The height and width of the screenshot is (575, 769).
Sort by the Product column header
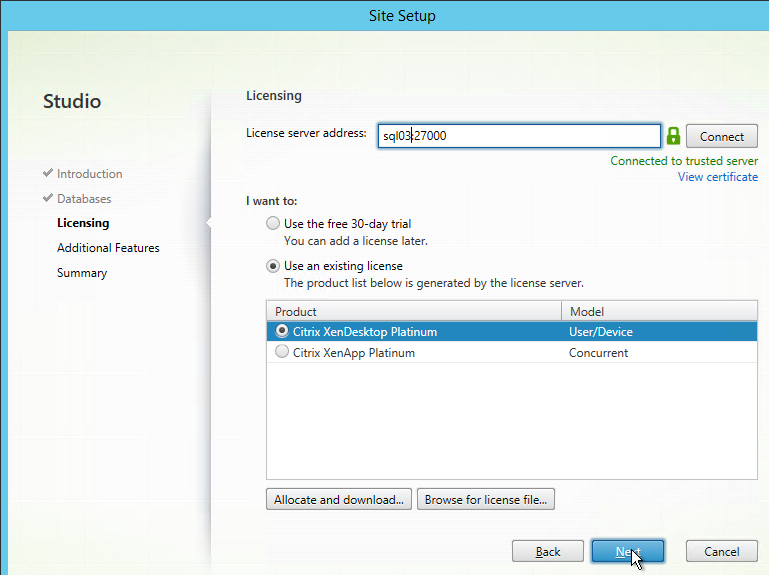point(414,311)
